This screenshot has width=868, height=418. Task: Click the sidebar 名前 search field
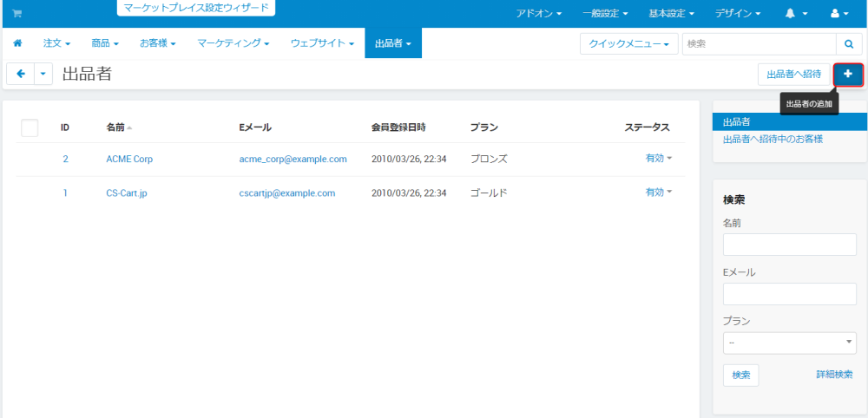(789, 245)
